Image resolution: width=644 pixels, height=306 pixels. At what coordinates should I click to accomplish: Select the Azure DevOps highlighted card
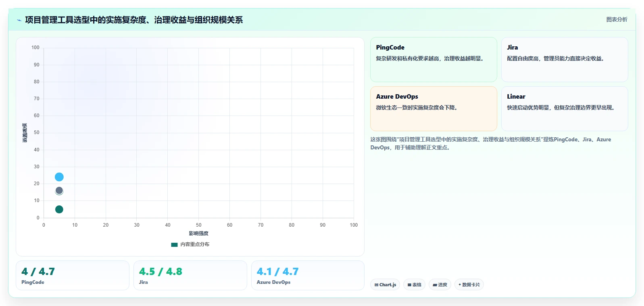(434, 109)
